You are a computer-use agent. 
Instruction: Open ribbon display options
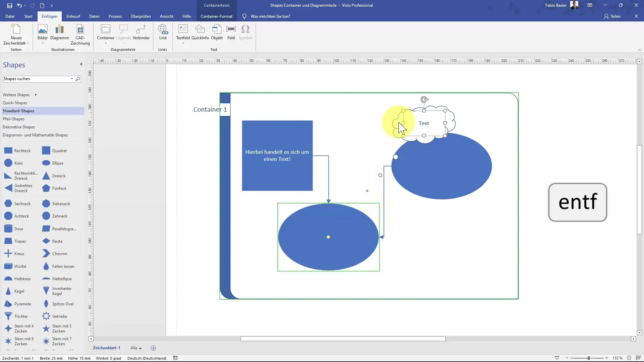tap(590, 5)
